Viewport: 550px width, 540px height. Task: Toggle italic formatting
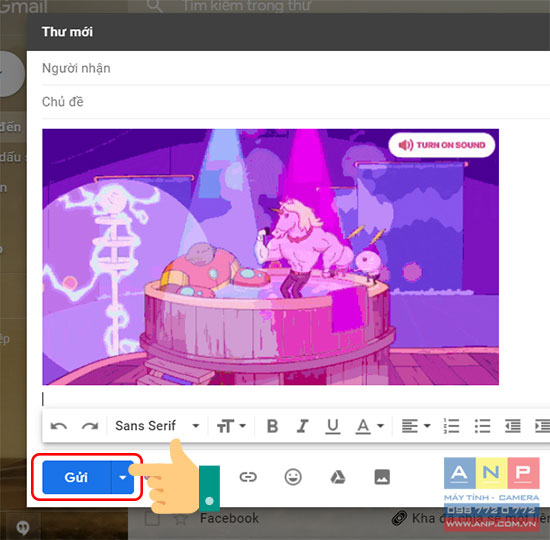click(x=302, y=426)
